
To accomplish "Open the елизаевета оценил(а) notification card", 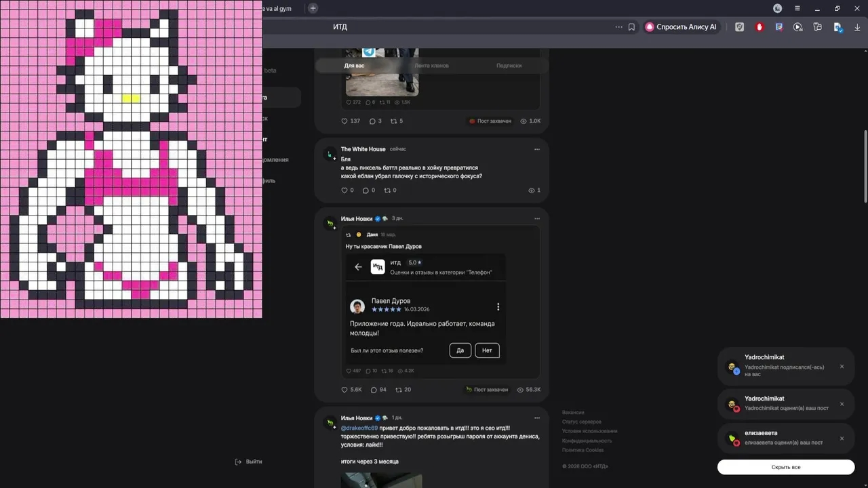I will (x=786, y=439).
